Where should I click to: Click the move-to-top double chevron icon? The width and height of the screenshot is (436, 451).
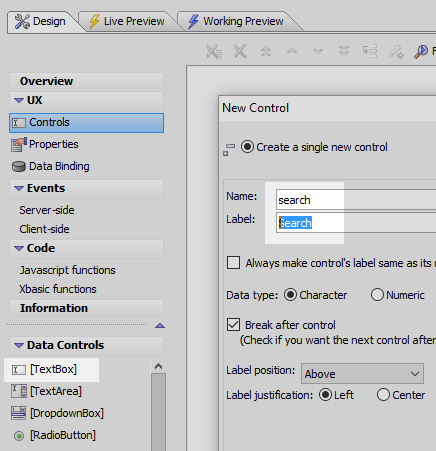click(x=266, y=51)
